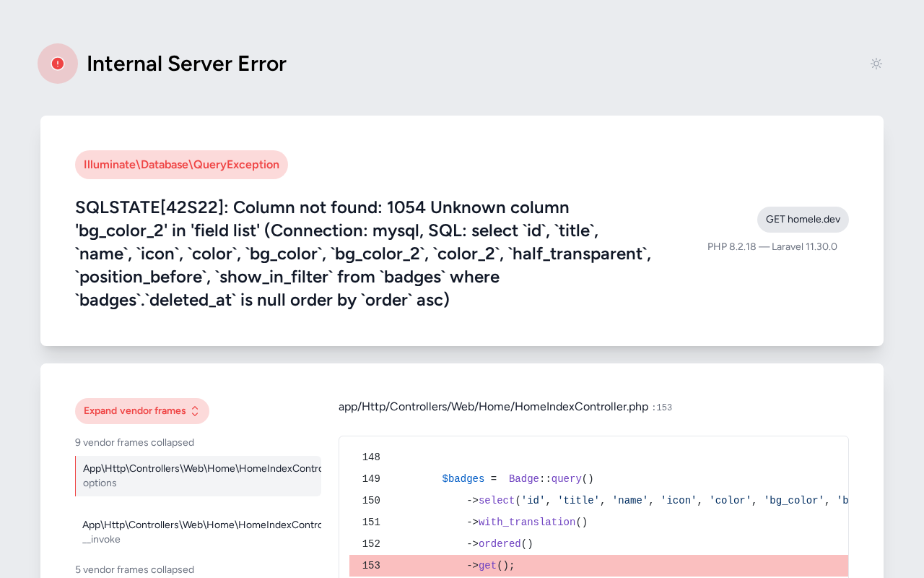Click the PHP 8.2.18 — Laravel 11.30.0 text
Screen dimensions: 924x578
(772, 246)
